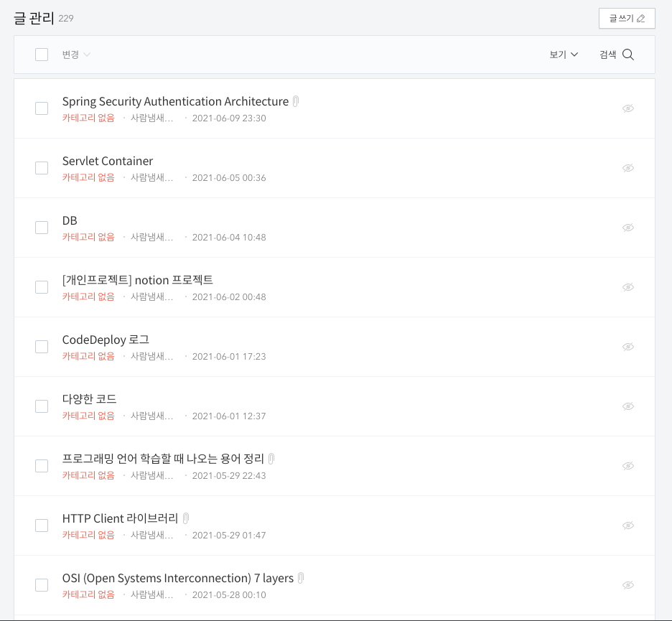Click the date 2021-06-01 17:23

(229, 357)
